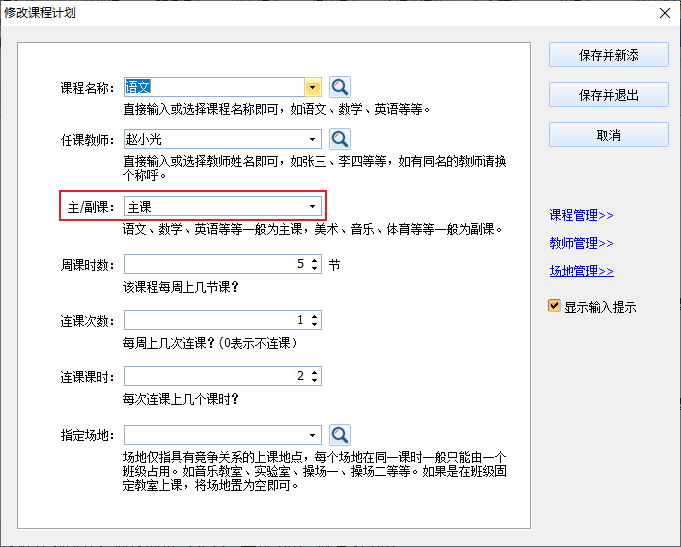Increase 连课次数 with the up arrow
Image resolution: width=681 pixels, height=547 pixels.
click(x=315, y=316)
